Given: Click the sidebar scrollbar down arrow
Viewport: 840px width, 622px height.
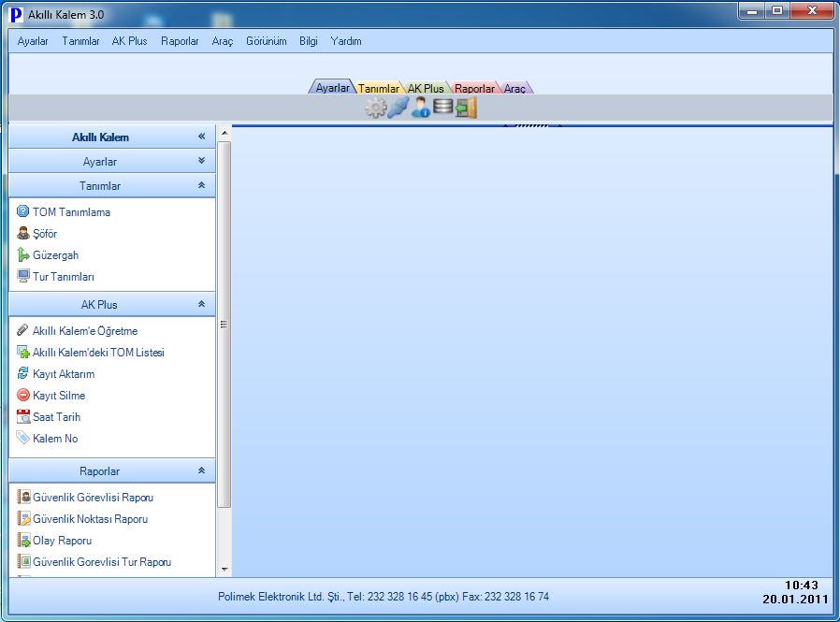Looking at the screenshot, I should 224,569.
